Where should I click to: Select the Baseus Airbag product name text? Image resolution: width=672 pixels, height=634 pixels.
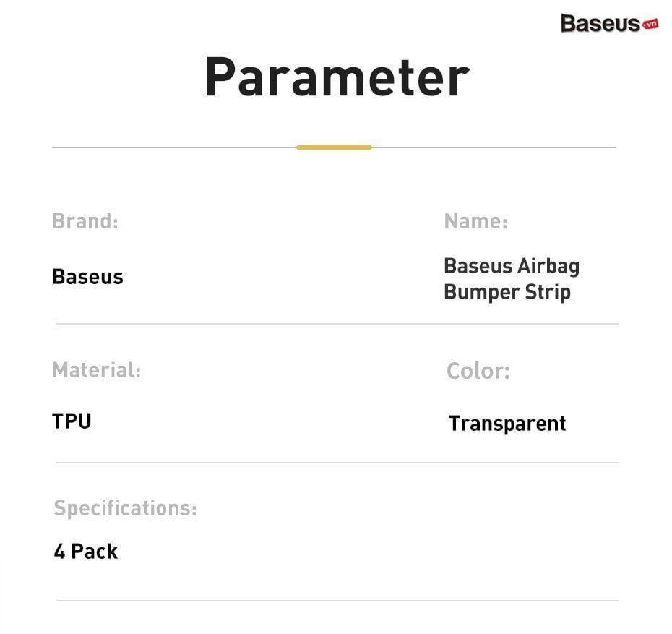(512, 266)
